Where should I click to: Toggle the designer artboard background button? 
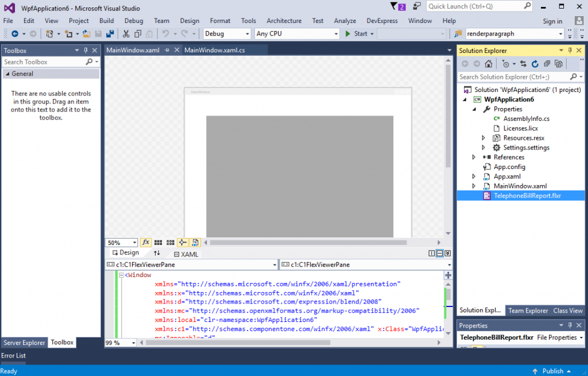(x=195, y=243)
